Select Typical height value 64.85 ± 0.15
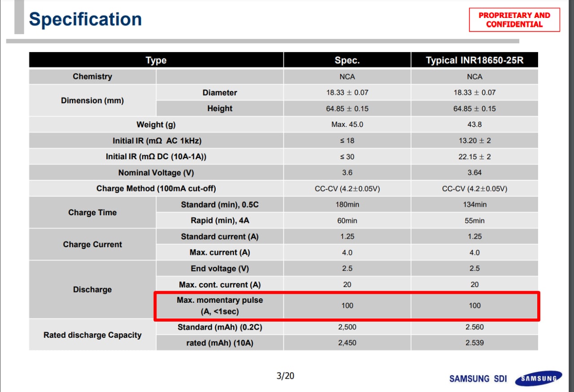 (474, 109)
